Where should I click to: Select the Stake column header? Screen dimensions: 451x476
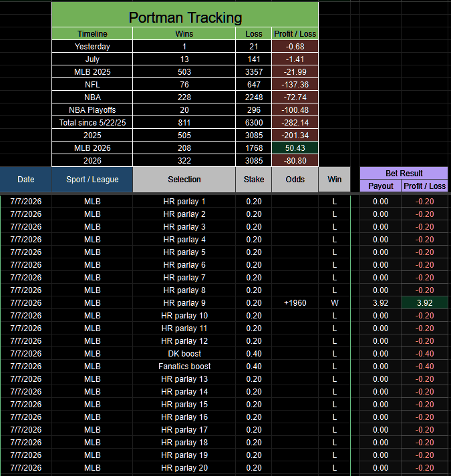[x=254, y=180]
